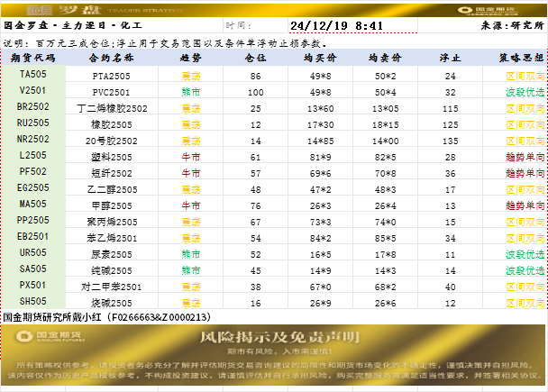Select the 牛市 trend cell in L2505 row
This screenshot has height=392, width=548.
[x=190, y=157]
